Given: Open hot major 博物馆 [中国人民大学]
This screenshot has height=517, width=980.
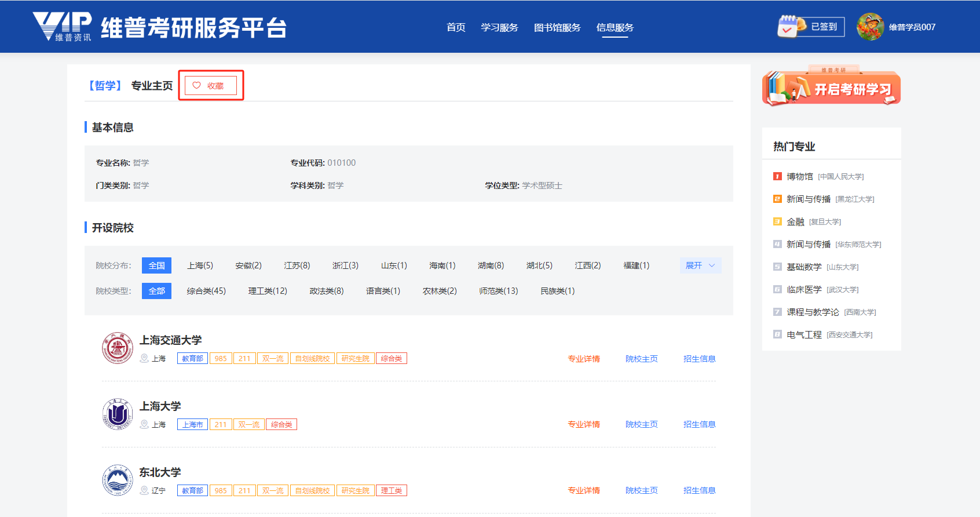Looking at the screenshot, I should click(825, 176).
